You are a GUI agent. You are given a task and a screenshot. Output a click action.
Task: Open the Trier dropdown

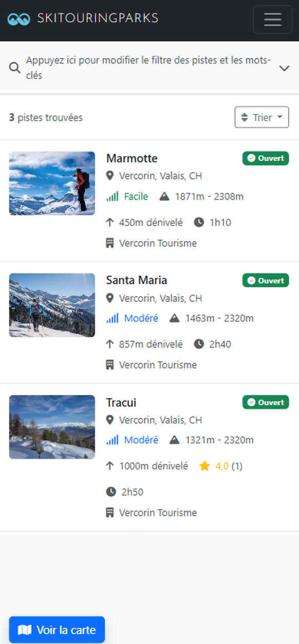(x=261, y=117)
